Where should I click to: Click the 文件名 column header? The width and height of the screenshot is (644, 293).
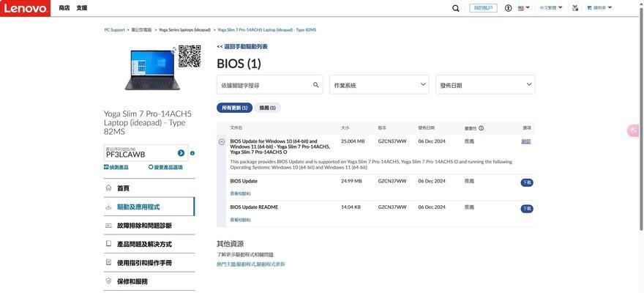(236, 127)
